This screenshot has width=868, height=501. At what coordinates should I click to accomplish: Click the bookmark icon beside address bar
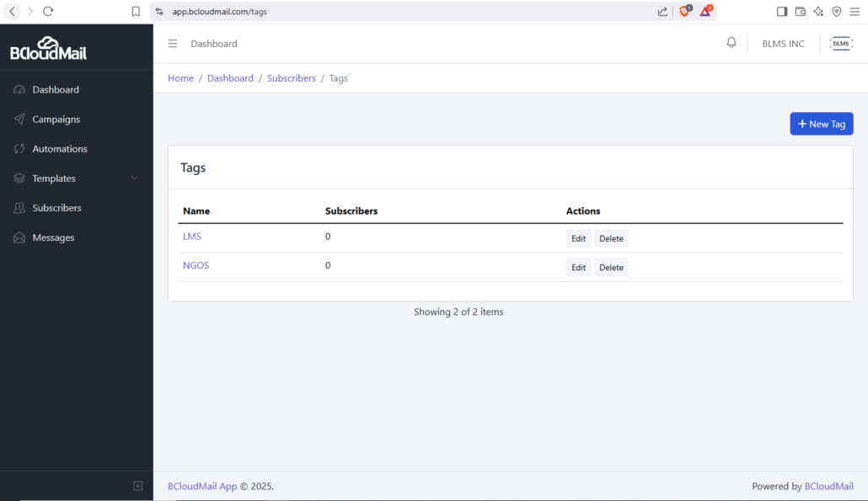click(136, 12)
